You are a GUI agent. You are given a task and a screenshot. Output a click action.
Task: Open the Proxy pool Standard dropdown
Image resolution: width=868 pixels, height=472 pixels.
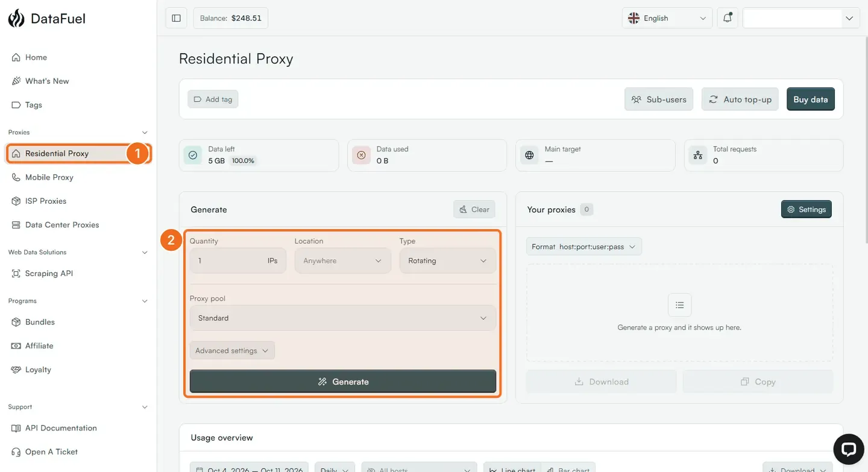pos(342,318)
